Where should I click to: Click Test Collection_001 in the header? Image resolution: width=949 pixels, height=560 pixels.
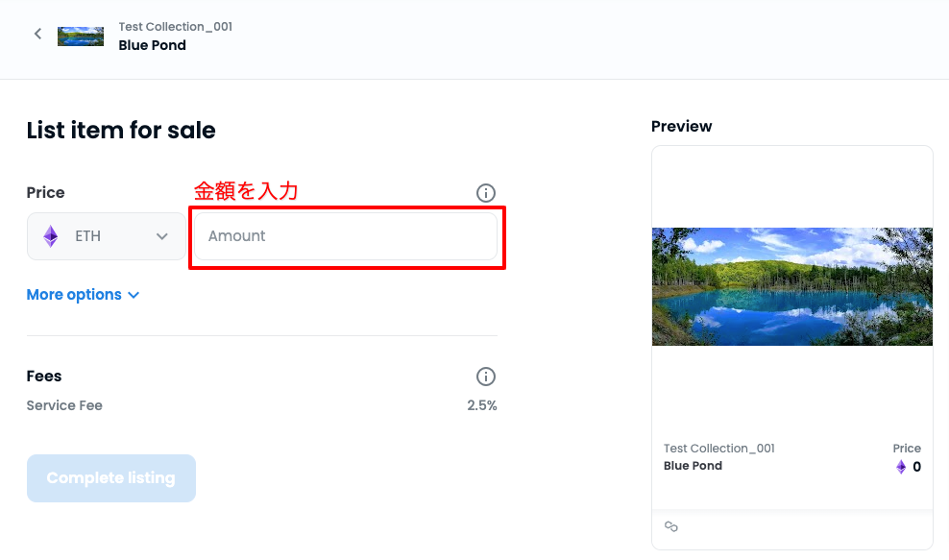coord(175,27)
